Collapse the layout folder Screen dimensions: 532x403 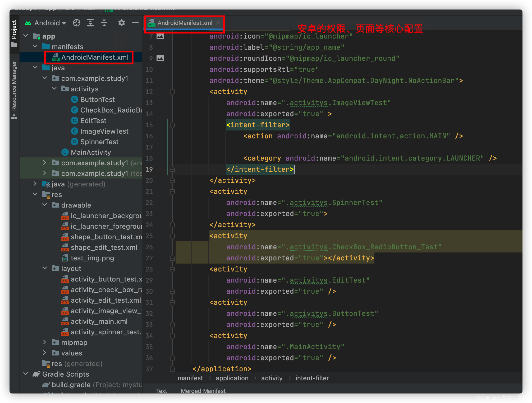click(45, 268)
